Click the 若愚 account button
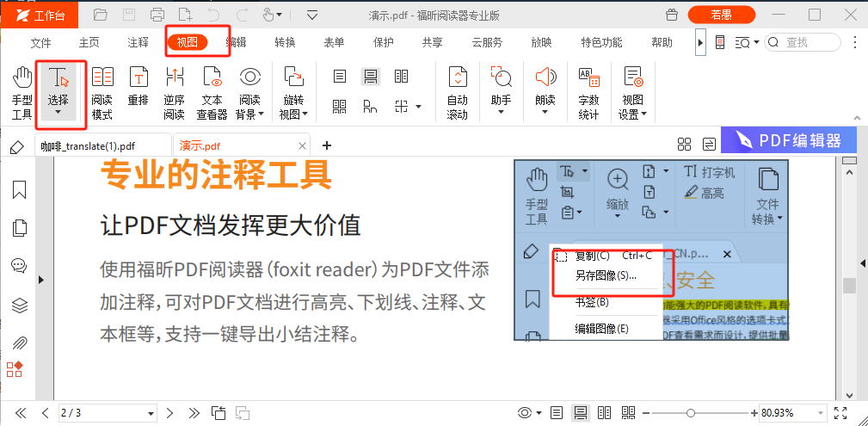Viewport: 868px width, 426px height. (x=721, y=15)
